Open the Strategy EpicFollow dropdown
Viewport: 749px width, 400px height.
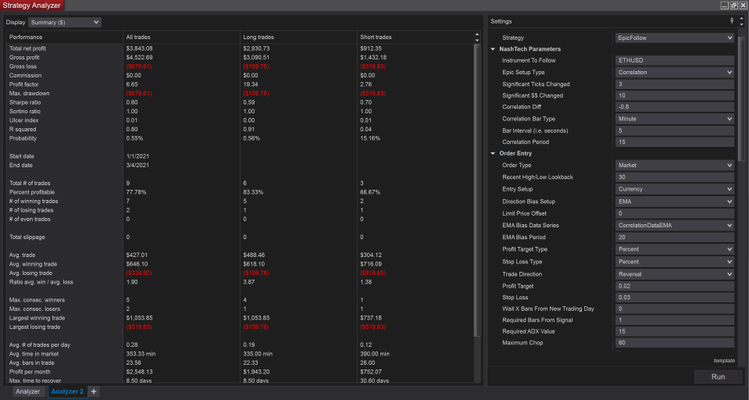pos(673,38)
